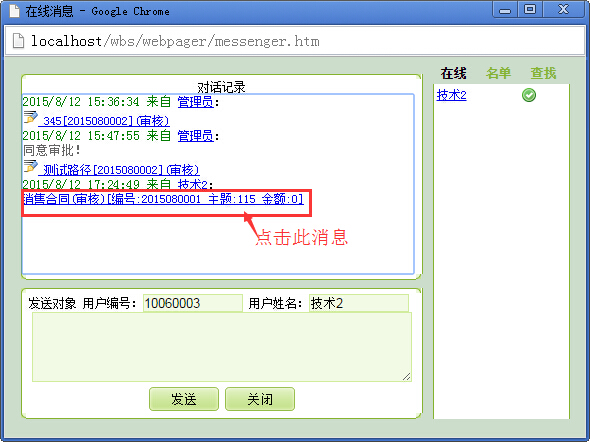Viewport: 590px width, 442px height.
Task: Open the 测试路径[2015080002](审核) link
Action: (x=119, y=170)
